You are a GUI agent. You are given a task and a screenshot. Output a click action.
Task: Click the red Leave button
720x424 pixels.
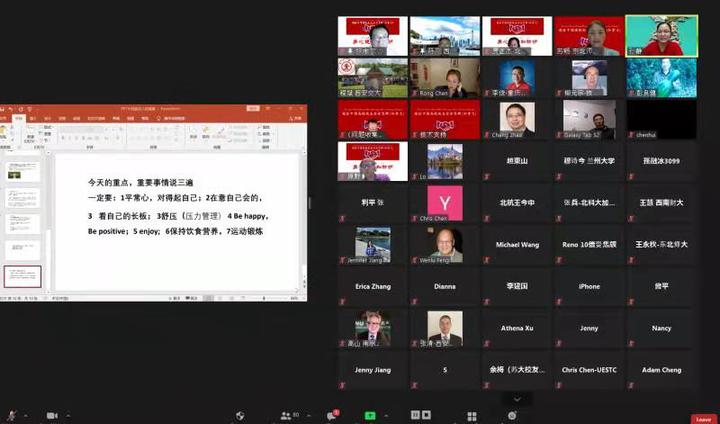704,419
